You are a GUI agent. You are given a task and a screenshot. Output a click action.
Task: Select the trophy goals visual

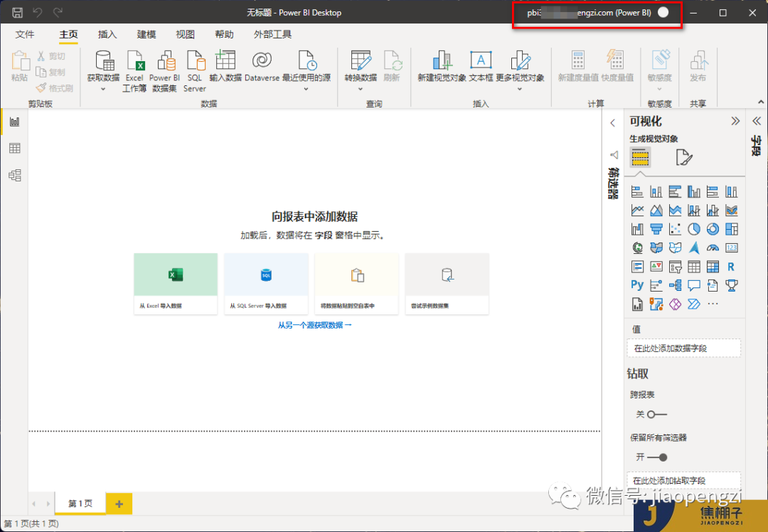click(732, 285)
